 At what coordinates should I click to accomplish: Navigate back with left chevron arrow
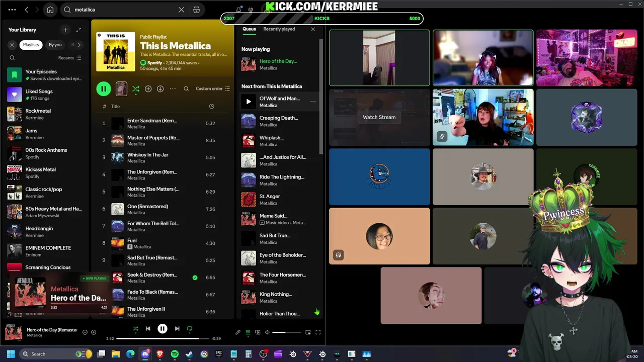[x=27, y=10]
